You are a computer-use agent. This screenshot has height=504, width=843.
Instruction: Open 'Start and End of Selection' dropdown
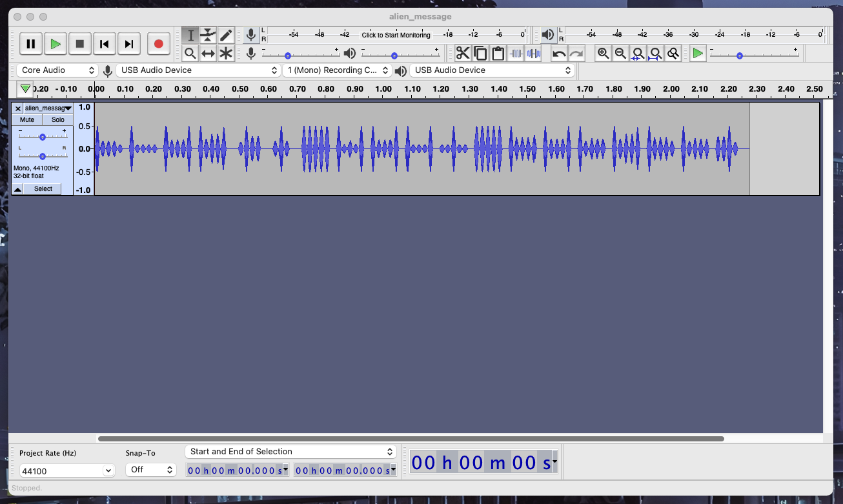pos(290,452)
